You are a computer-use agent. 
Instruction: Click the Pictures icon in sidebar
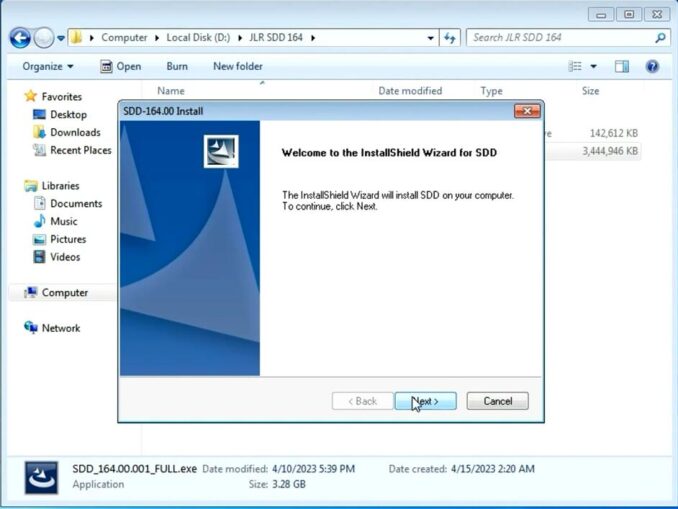coord(39,239)
